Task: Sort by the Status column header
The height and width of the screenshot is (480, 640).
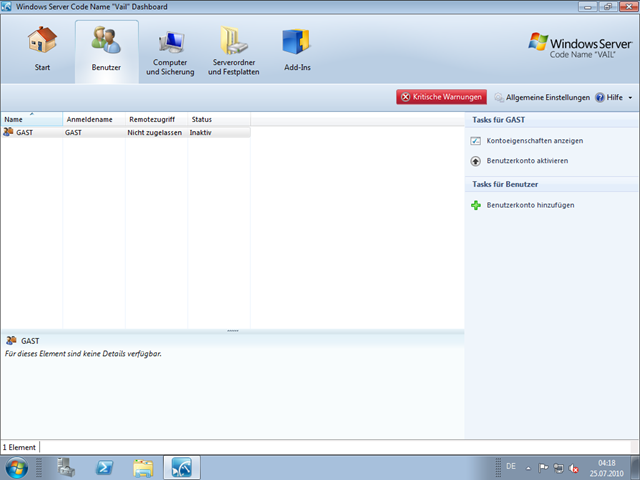Action: (219, 119)
